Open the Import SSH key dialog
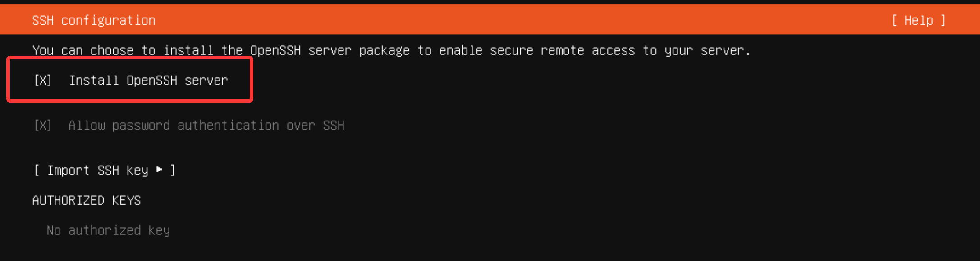 pyautogui.click(x=104, y=171)
